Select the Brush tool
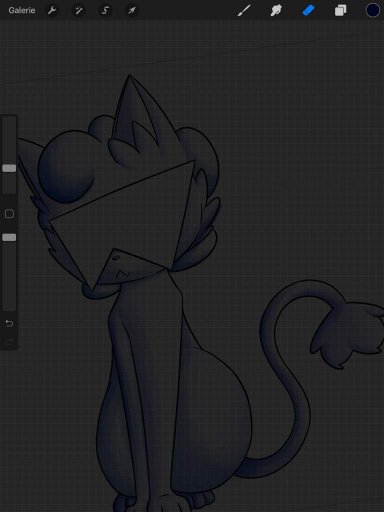The width and height of the screenshot is (384, 512). coord(244,10)
